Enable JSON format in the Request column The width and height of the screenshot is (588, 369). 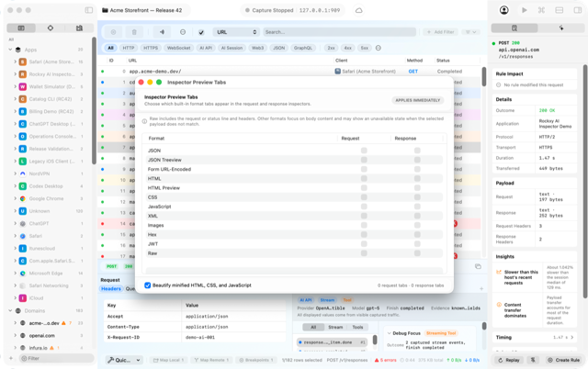tap(364, 151)
